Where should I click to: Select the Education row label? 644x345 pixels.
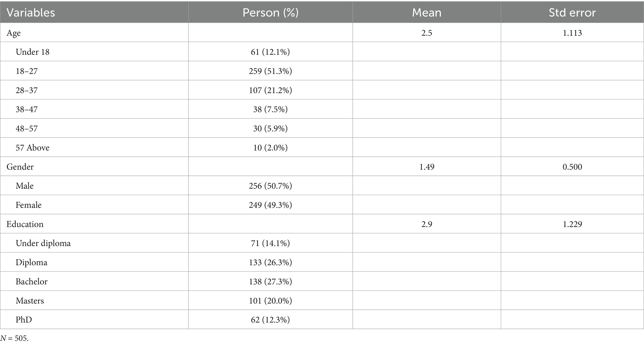tap(25, 224)
